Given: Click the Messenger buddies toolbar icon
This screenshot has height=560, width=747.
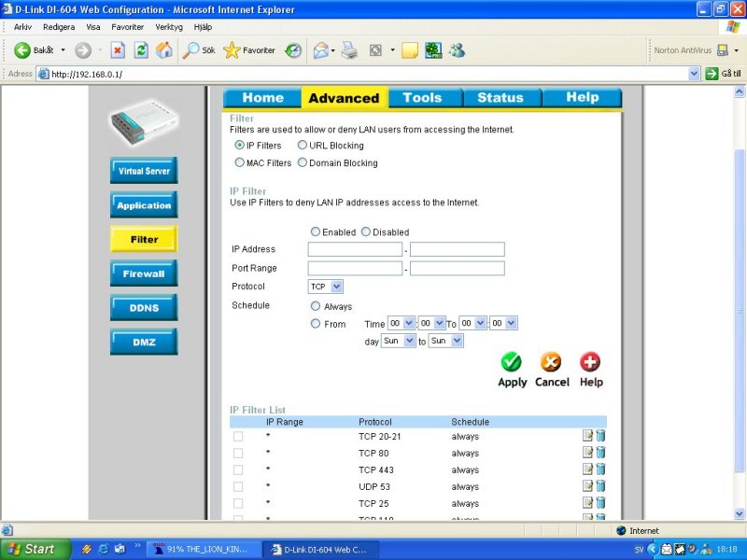Looking at the screenshot, I should pyautogui.click(x=457, y=50).
